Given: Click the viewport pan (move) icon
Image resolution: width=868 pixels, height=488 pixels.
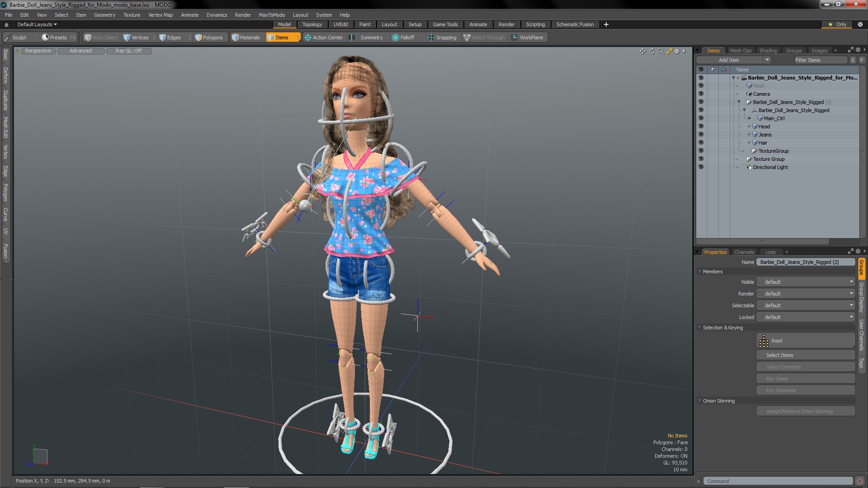Looking at the screenshot, I should pos(642,51).
